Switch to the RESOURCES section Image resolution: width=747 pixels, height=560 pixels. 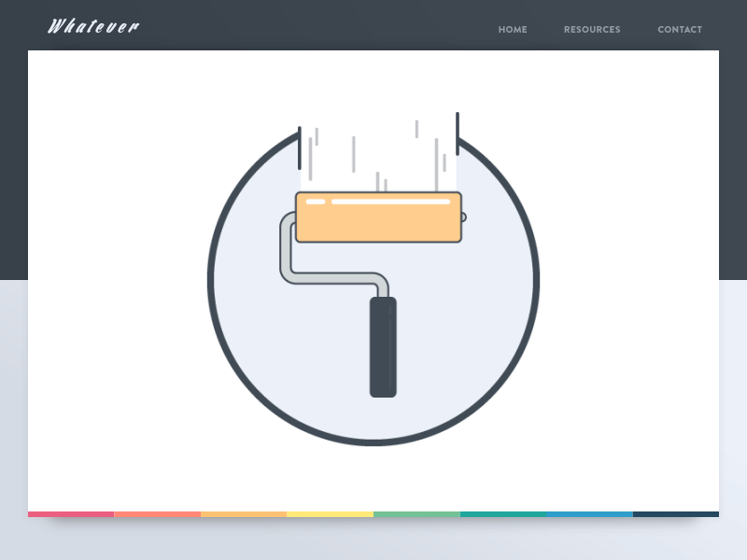coord(592,29)
